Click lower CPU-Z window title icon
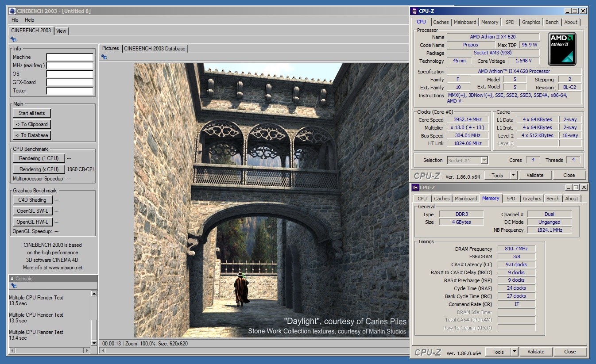 pos(415,188)
